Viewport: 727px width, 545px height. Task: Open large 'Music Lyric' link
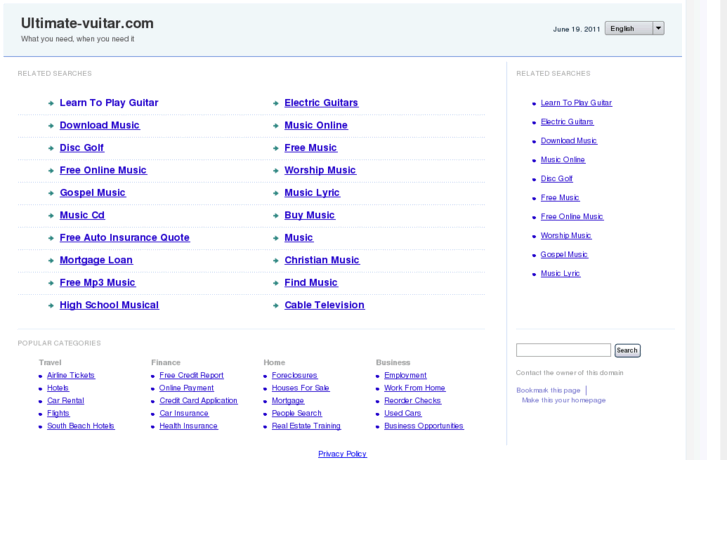click(312, 192)
